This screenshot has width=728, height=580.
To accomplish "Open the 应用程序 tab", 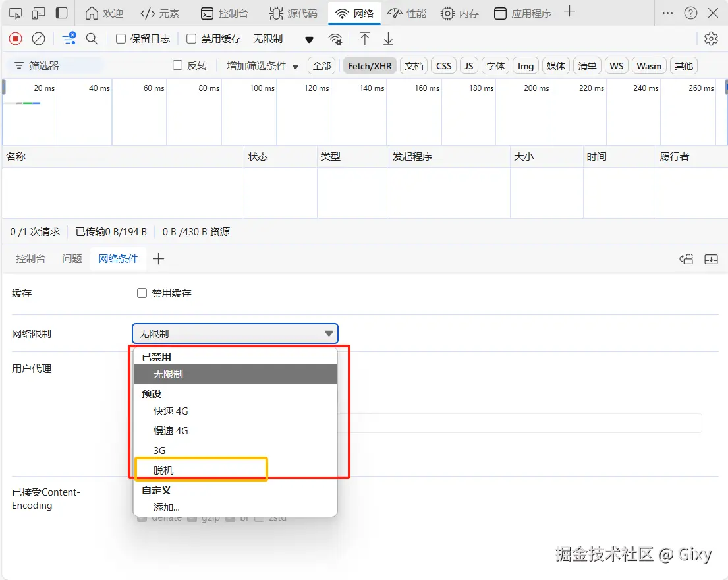I will click(523, 13).
